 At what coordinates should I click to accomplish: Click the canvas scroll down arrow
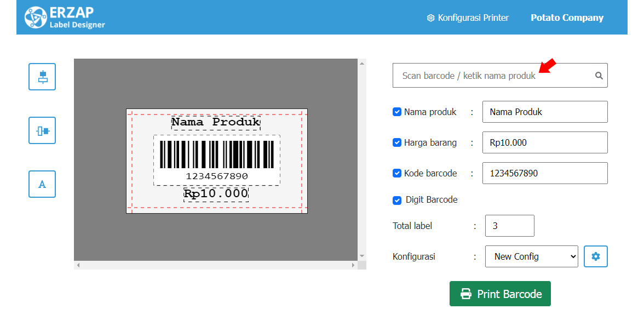point(362,256)
